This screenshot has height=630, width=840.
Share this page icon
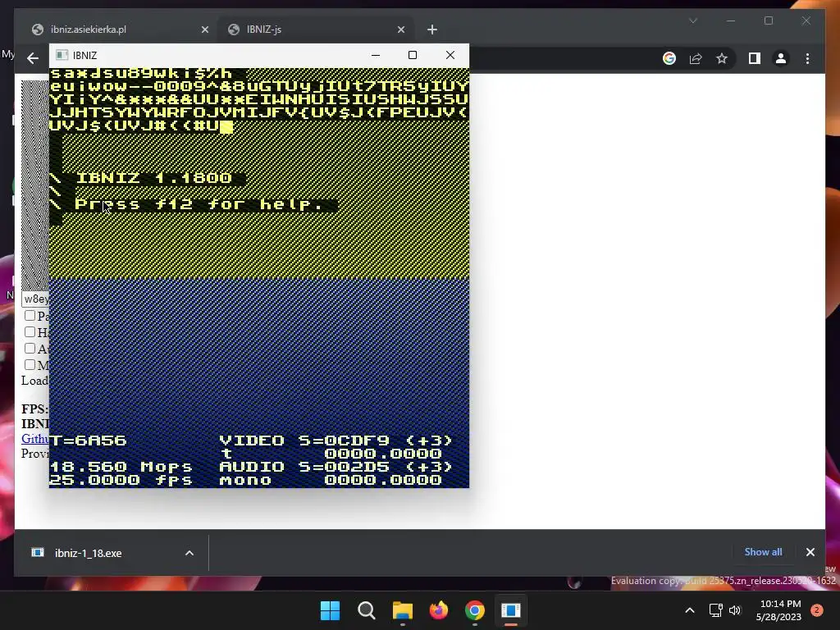coord(696,58)
